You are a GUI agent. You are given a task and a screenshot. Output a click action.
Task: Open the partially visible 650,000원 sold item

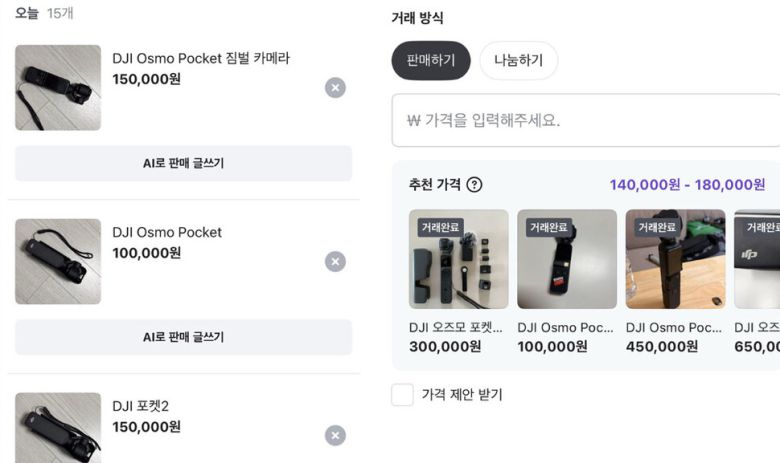point(758,259)
